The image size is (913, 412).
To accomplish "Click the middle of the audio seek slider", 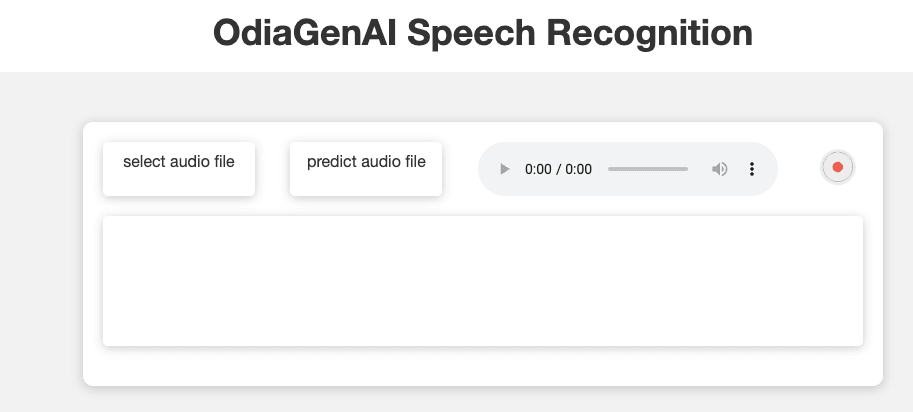I will tap(648, 169).
